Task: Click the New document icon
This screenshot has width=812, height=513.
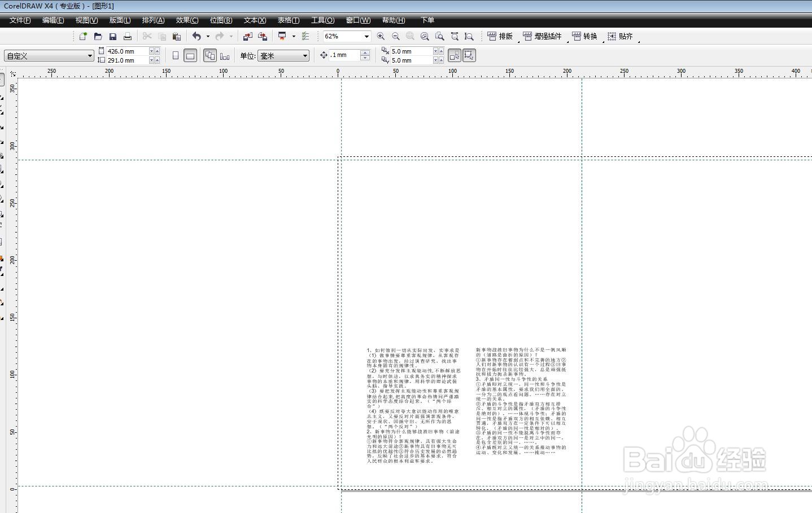Action: (83, 36)
